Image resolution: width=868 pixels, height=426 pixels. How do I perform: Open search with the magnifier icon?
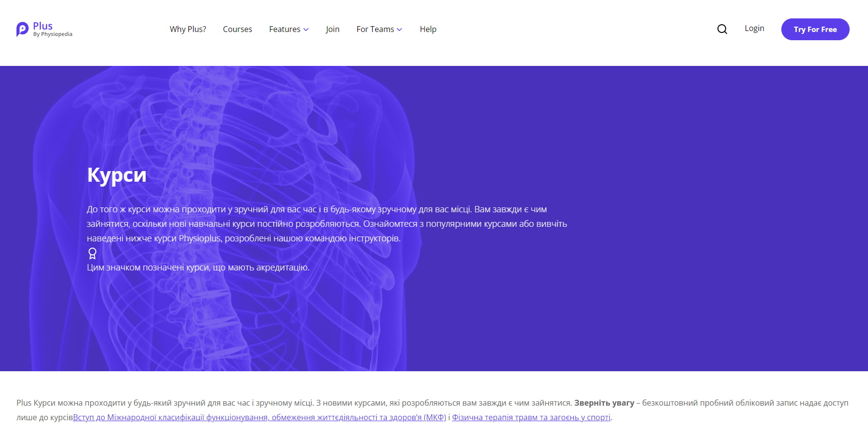point(722,29)
